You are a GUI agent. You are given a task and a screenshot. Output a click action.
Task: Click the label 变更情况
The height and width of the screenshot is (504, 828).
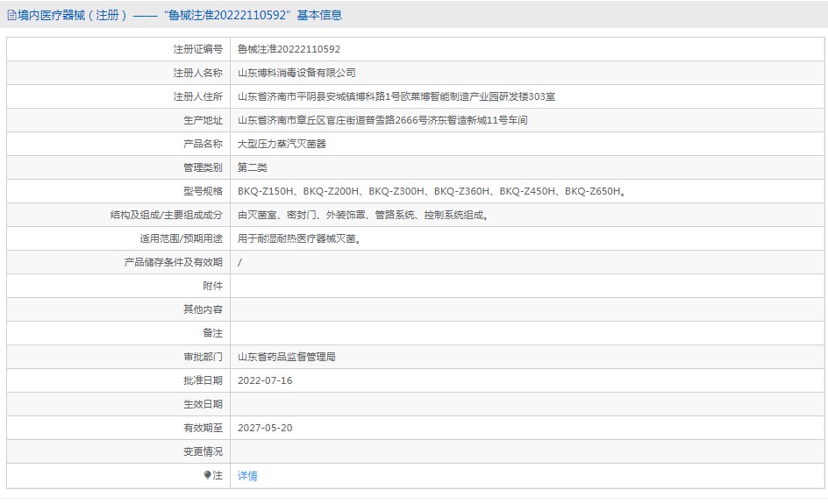pos(203,451)
